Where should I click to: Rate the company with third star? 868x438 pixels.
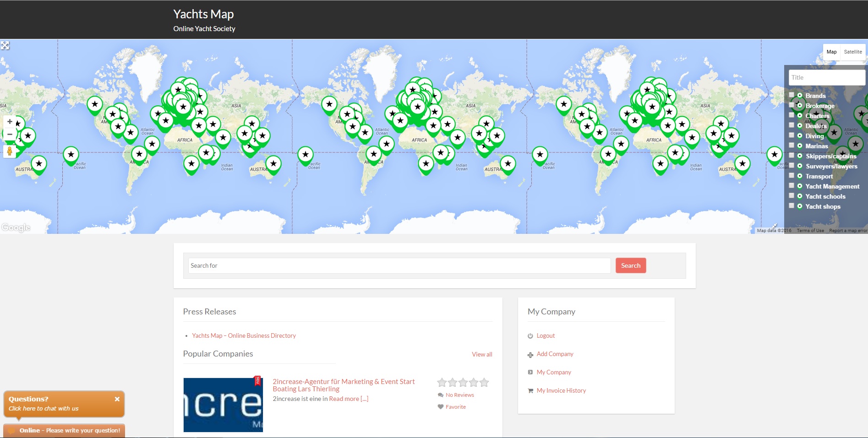pyautogui.click(x=463, y=382)
